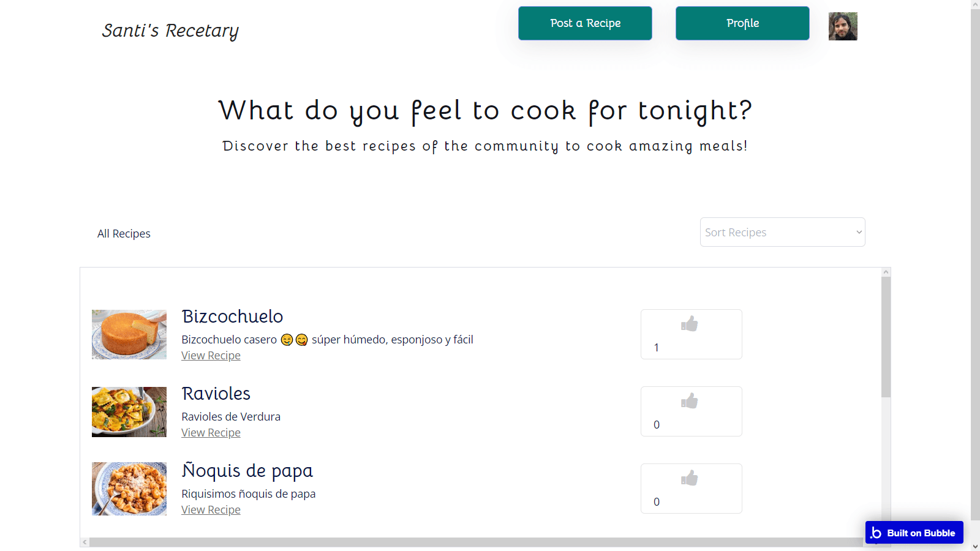This screenshot has width=980, height=551.
Task: Open the Profile page button
Action: (742, 23)
